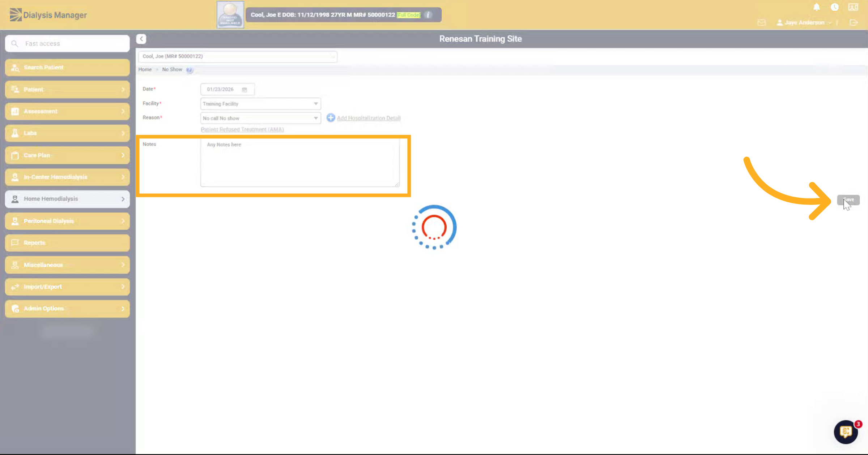This screenshot has height=455, width=868.
Task: Click the Save button
Action: point(848,200)
